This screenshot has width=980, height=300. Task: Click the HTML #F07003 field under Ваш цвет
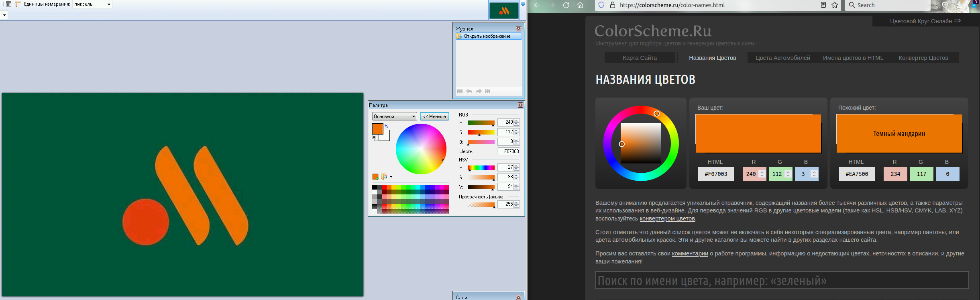(x=716, y=174)
